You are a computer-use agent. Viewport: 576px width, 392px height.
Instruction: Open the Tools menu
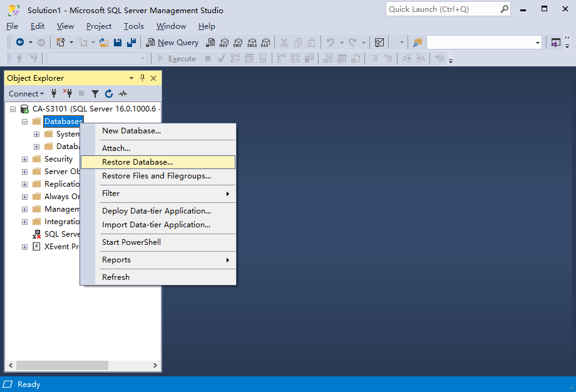pos(133,26)
